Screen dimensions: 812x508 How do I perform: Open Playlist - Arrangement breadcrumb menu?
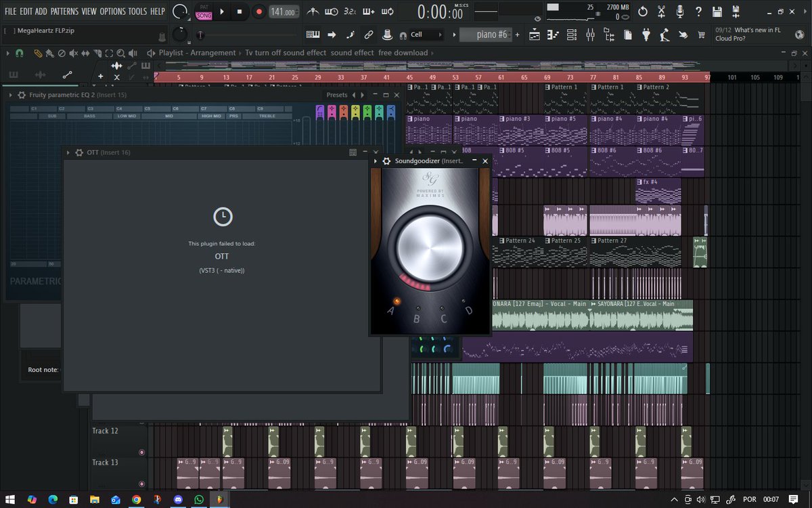[198, 53]
